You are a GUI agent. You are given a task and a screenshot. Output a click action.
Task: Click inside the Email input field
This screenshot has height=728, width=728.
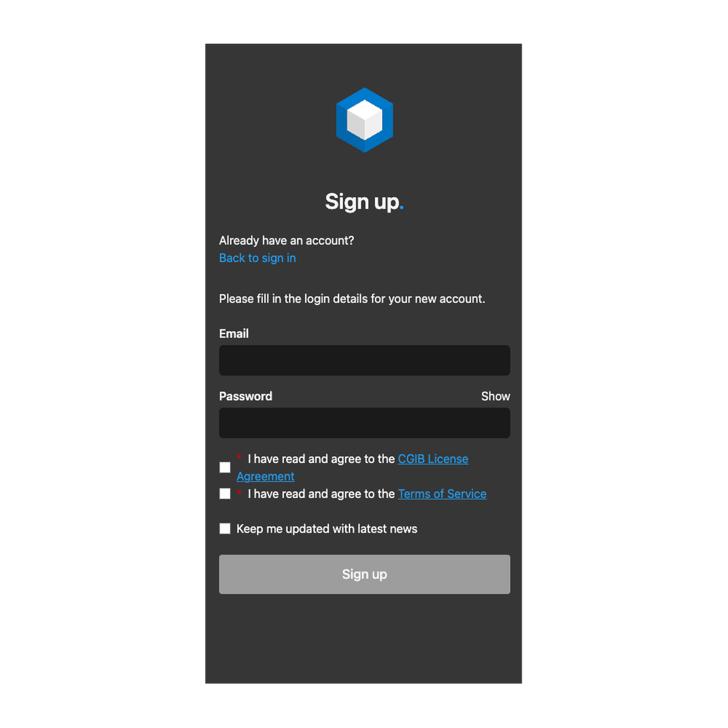[364, 360]
